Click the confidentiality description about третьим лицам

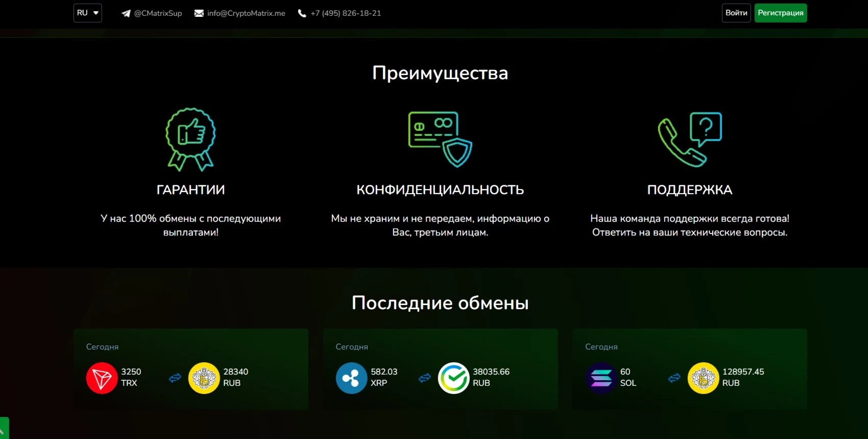pyautogui.click(x=440, y=225)
